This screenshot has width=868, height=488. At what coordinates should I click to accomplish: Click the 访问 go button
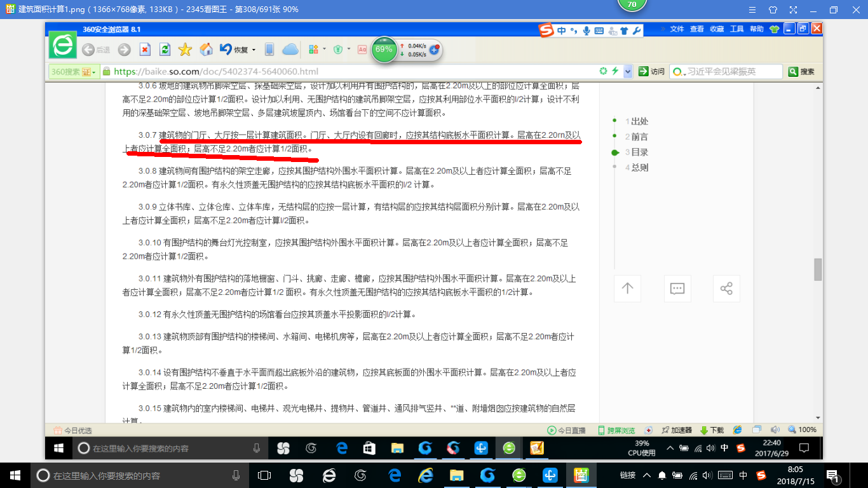point(652,72)
